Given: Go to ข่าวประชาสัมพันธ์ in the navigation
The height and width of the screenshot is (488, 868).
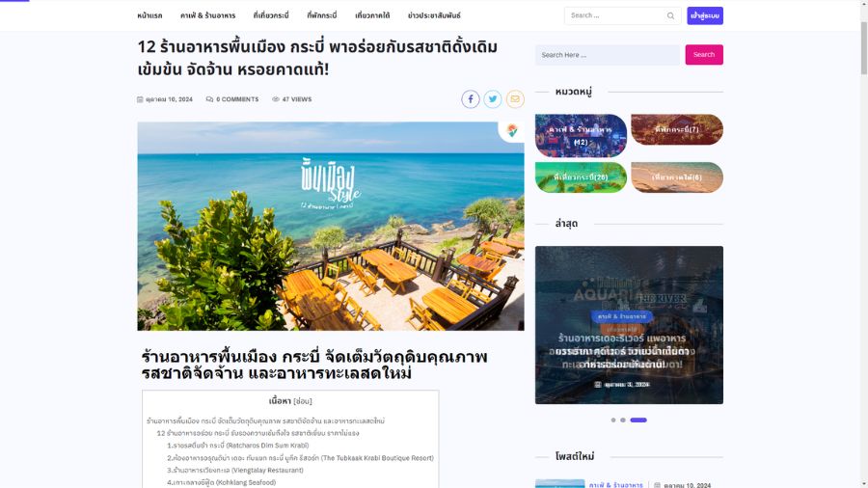Looking at the screenshot, I should 434,15.
